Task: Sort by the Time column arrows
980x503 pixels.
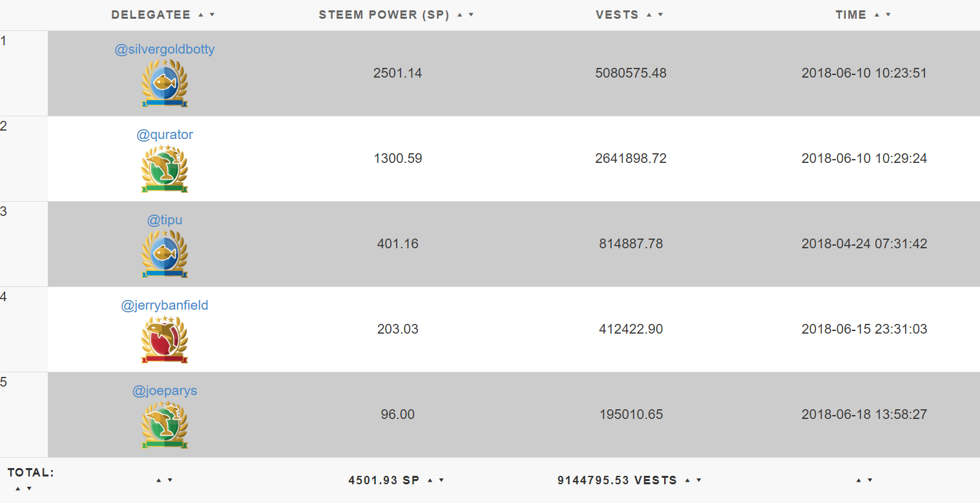Action: tap(882, 15)
